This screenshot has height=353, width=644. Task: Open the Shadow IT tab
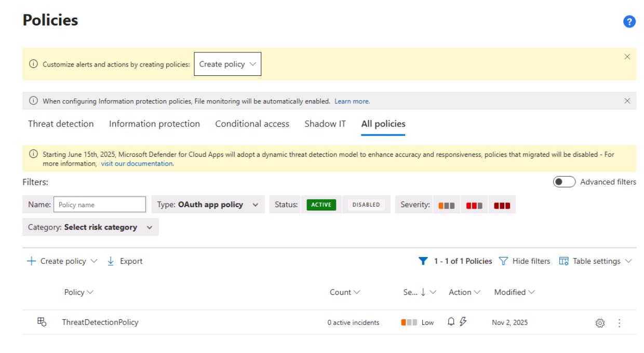[325, 124]
